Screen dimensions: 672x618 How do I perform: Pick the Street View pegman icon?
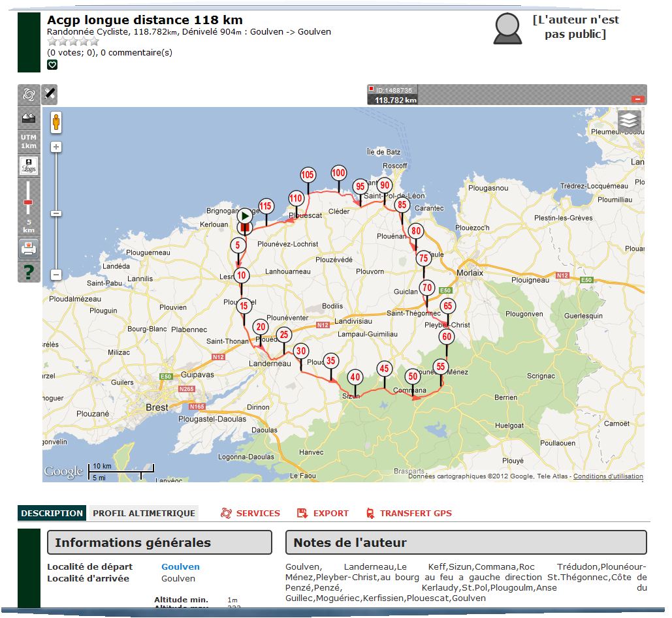point(56,123)
